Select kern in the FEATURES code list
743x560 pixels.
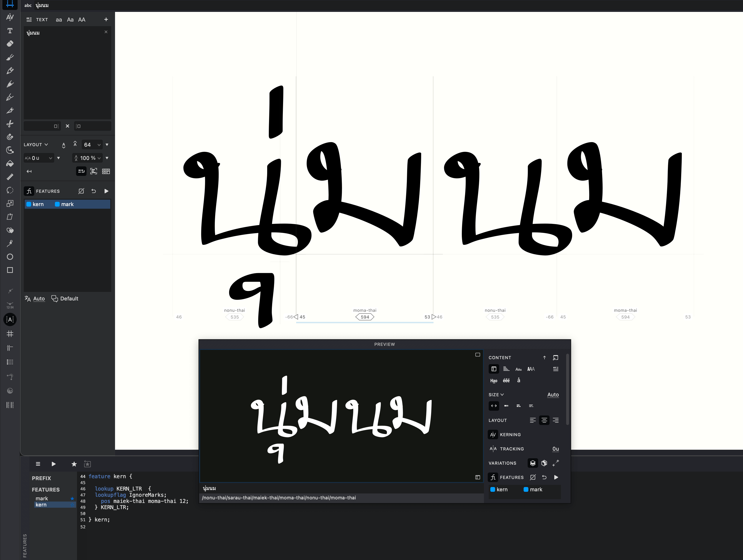(x=41, y=505)
